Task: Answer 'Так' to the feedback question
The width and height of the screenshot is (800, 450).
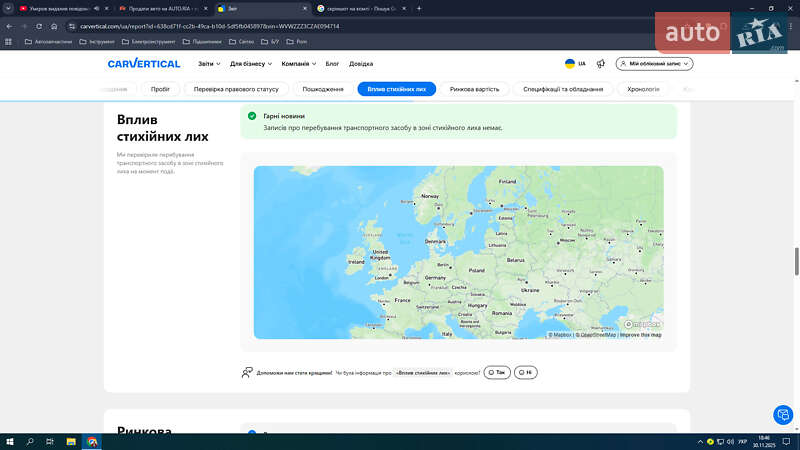Action: click(496, 372)
